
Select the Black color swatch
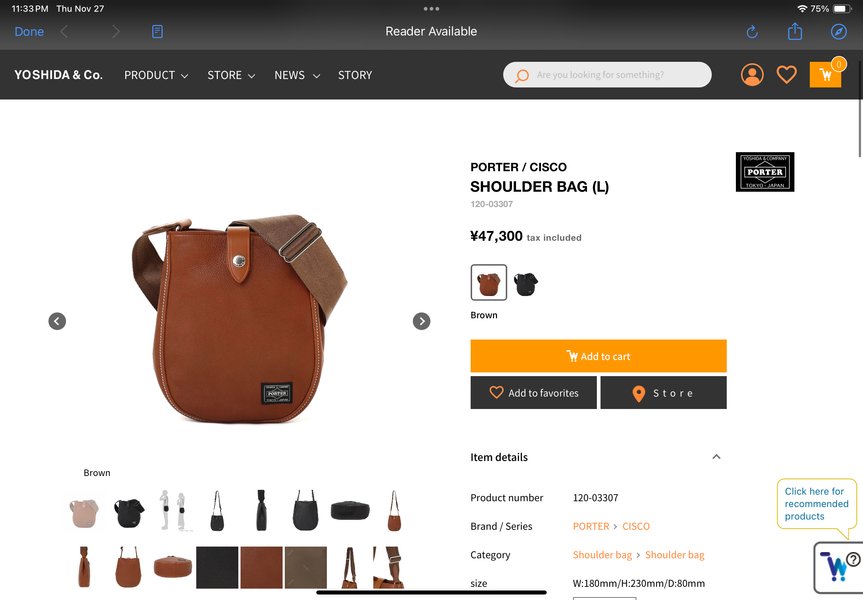coord(526,283)
